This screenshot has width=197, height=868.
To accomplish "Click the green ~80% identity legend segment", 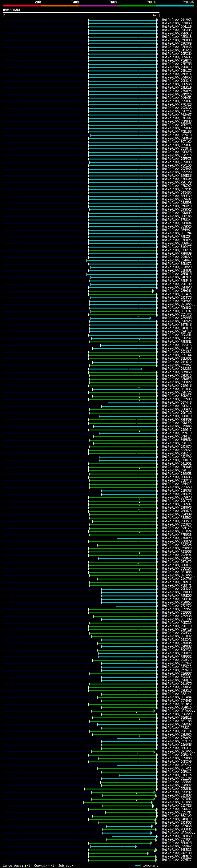I will point(137,6).
